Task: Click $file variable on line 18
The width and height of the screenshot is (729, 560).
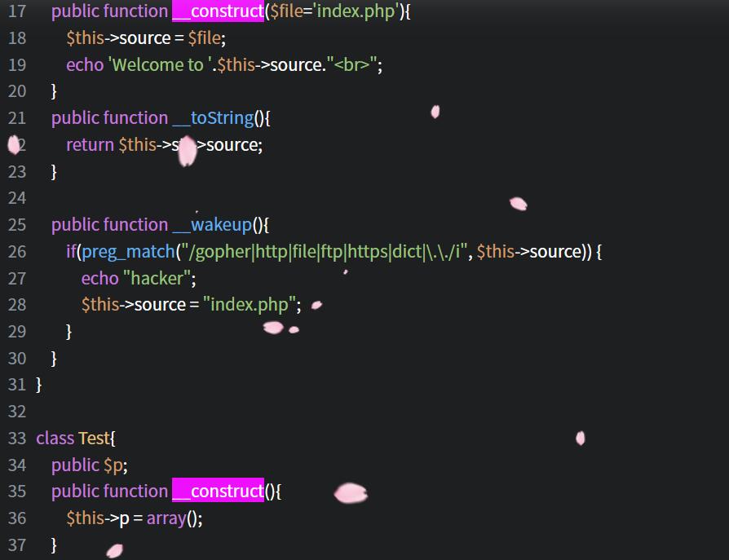Action: coord(204,38)
